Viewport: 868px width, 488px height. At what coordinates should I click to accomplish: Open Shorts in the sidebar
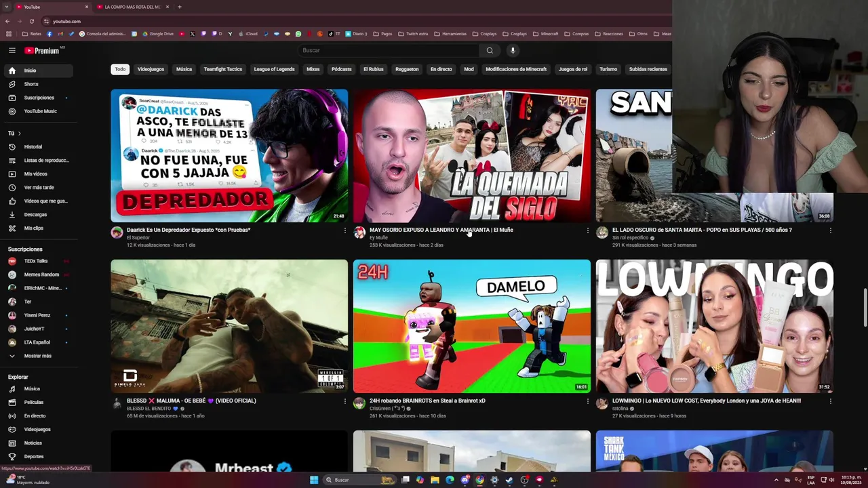click(x=38, y=84)
